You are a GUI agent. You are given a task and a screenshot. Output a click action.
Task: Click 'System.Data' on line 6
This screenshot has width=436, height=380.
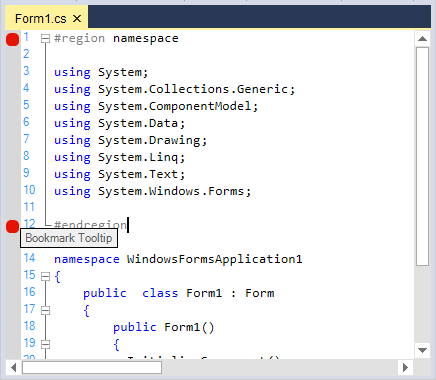point(138,123)
